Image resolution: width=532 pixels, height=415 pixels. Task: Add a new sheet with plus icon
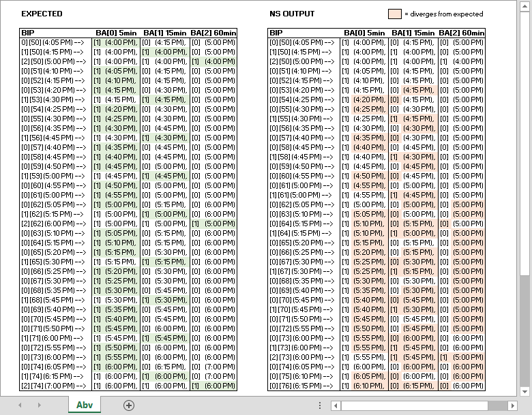click(129, 405)
